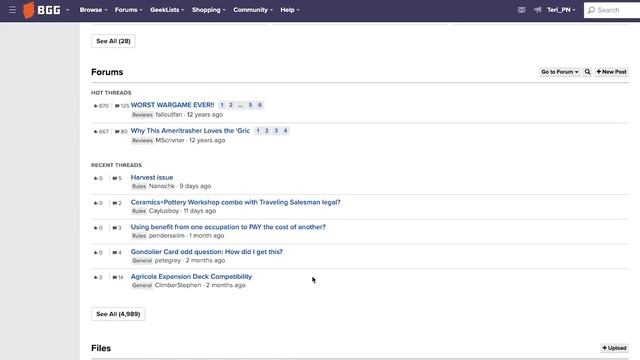Viewport: 640px width, 360px height.
Task: Click thumbs-up icon on Agricola Expansion thread
Action: pyautogui.click(x=96, y=278)
